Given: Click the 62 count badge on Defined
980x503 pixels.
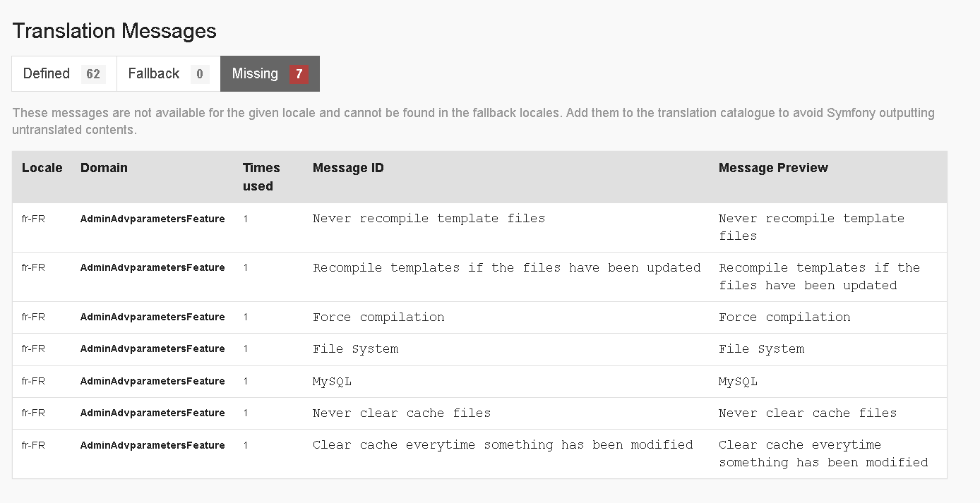Looking at the screenshot, I should pos(93,74).
